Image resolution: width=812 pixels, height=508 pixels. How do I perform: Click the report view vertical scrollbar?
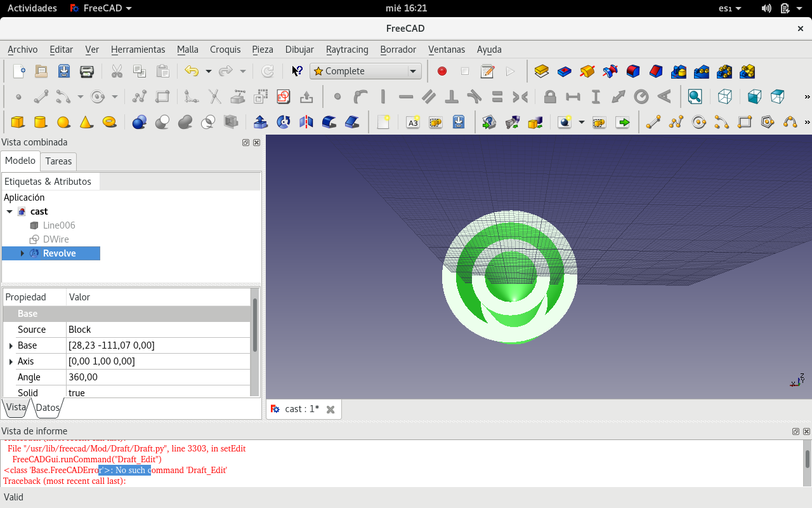pos(807,458)
